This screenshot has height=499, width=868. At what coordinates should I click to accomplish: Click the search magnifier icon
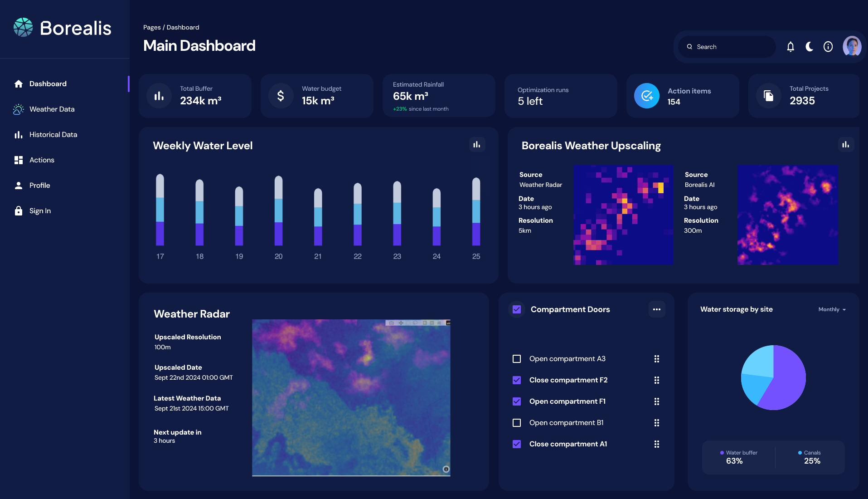coord(689,47)
